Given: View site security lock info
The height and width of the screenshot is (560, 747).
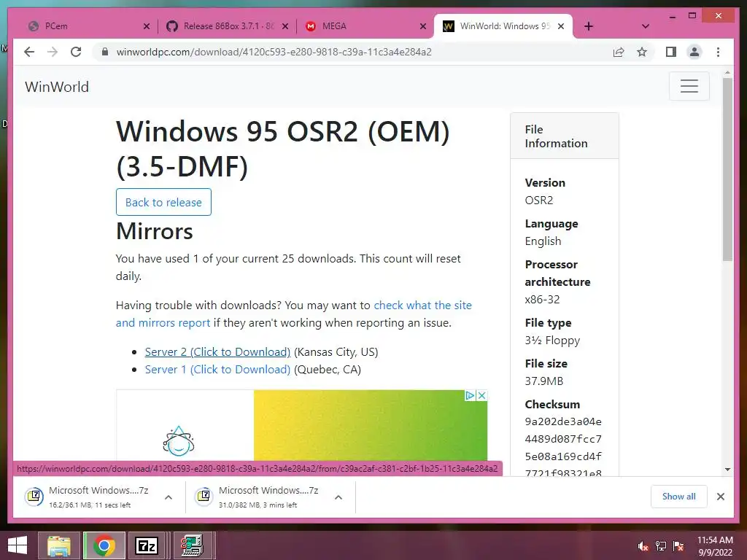Looking at the screenshot, I should coord(105,52).
